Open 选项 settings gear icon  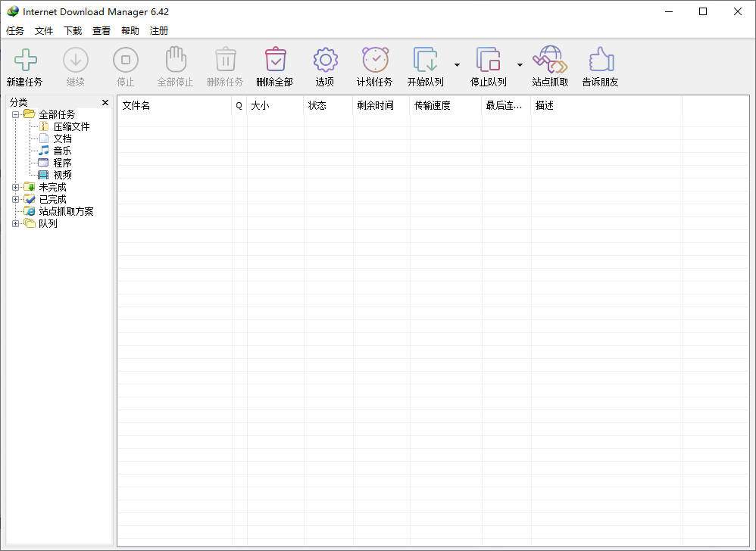click(x=325, y=61)
